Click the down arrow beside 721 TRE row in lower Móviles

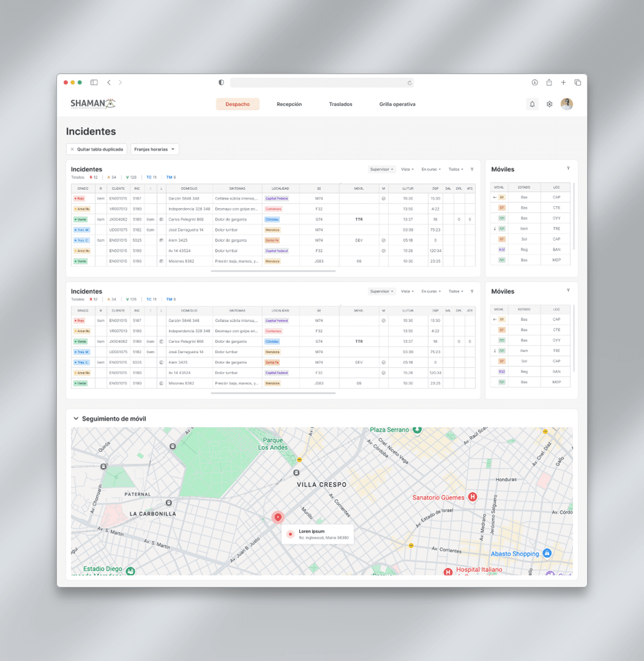pos(495,351)
